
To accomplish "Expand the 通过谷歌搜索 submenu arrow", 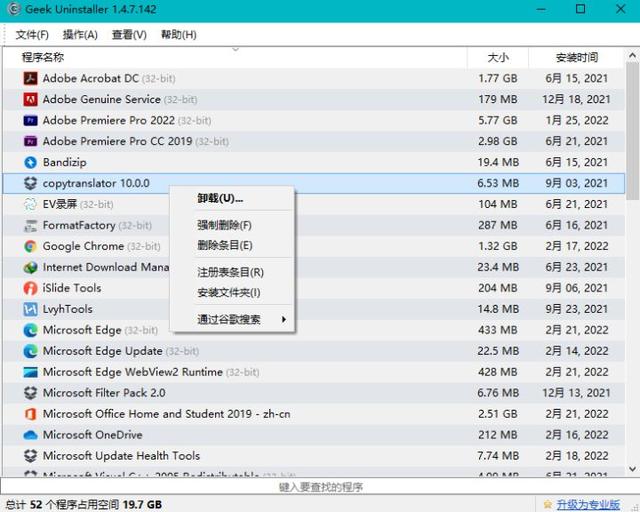I will (284, 319).
